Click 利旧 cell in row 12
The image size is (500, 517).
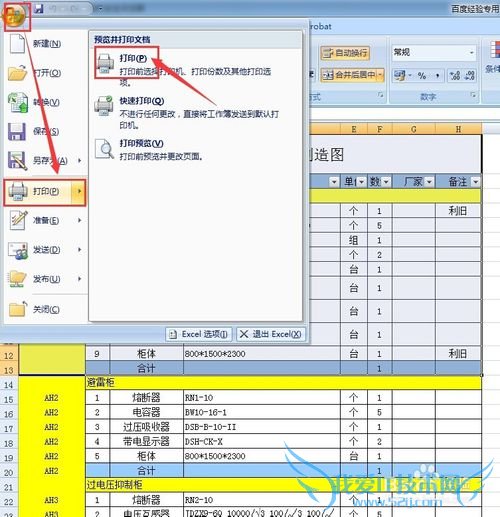pyautogui.click(x=458, y=353)
